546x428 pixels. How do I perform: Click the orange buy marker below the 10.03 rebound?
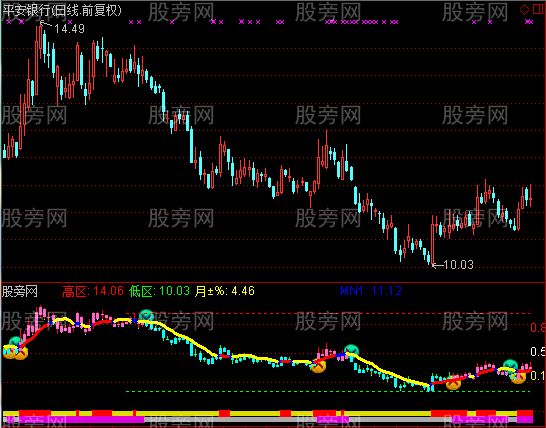tap(453, 383)
